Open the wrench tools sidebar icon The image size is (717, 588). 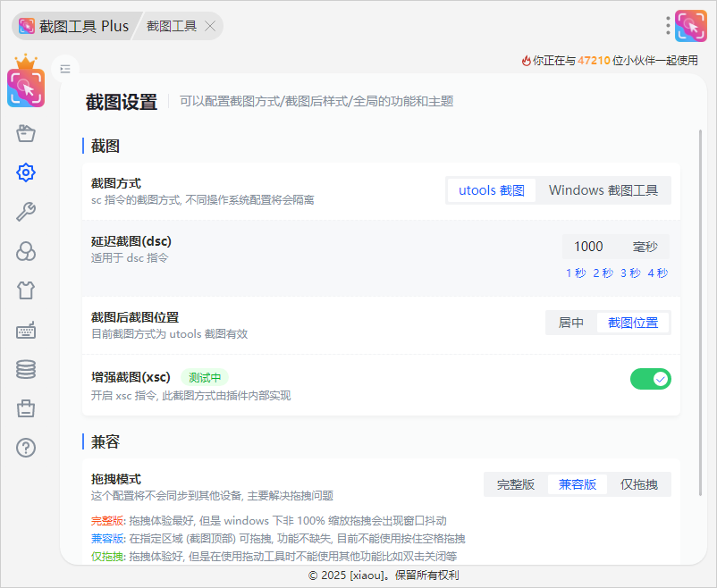pyautogui.click(x=26, y=212)
